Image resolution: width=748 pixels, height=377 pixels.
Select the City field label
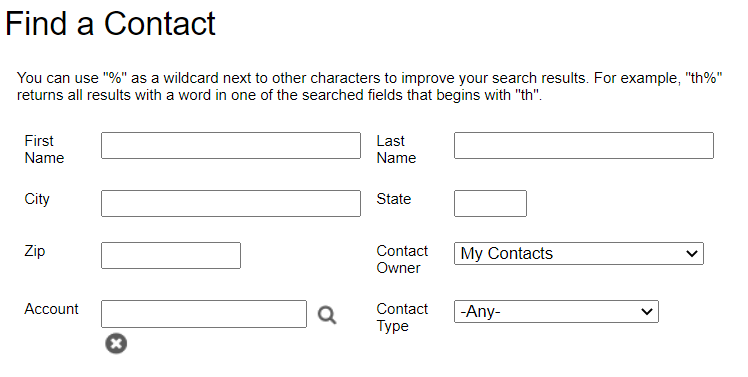[37, 199]
